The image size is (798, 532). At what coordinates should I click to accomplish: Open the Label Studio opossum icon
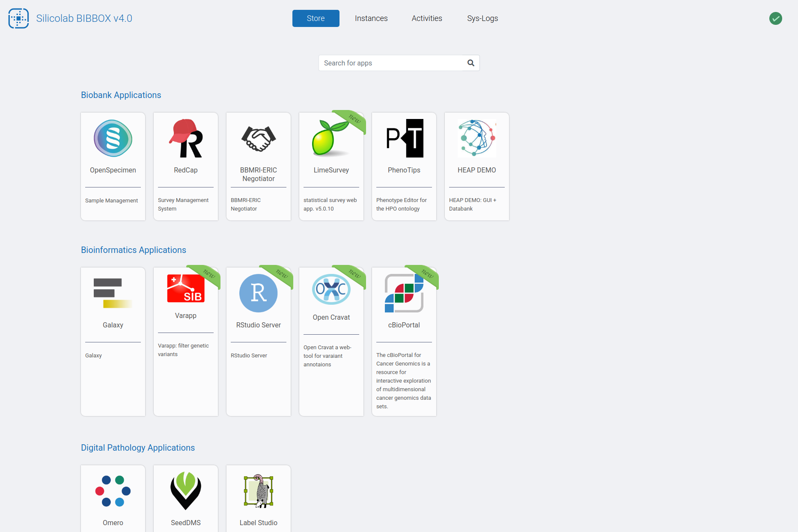(259, 491)
